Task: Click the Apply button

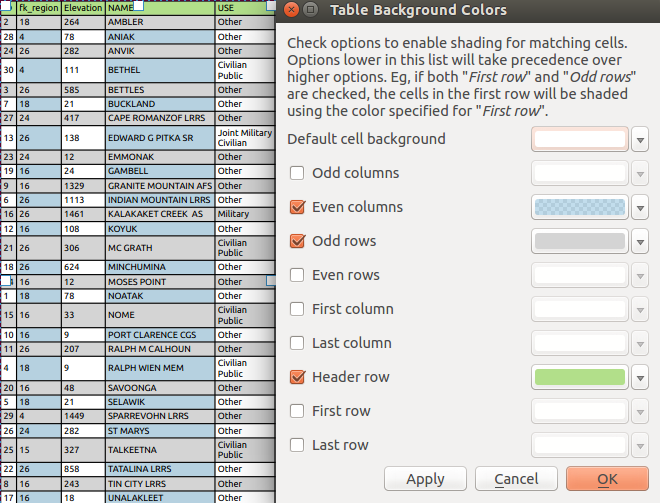Action: (x=425, y=479)
